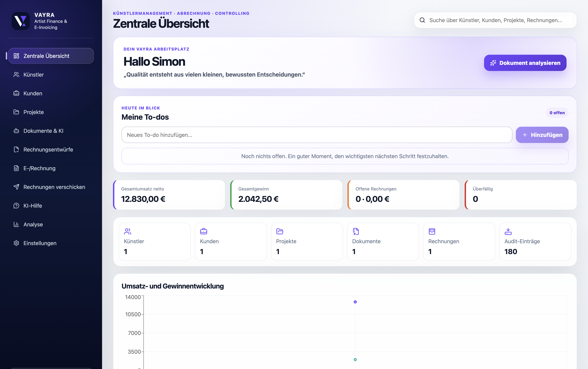Click the Dokumente & KI robot icon

[x=16, y=131]
